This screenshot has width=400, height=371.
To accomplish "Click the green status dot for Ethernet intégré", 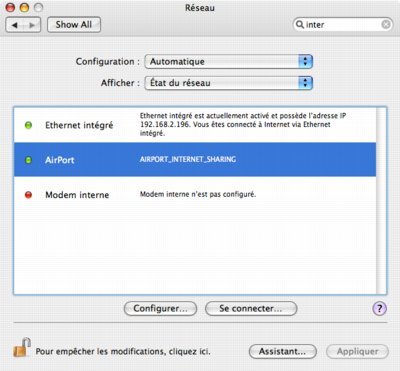I will 28,125.
